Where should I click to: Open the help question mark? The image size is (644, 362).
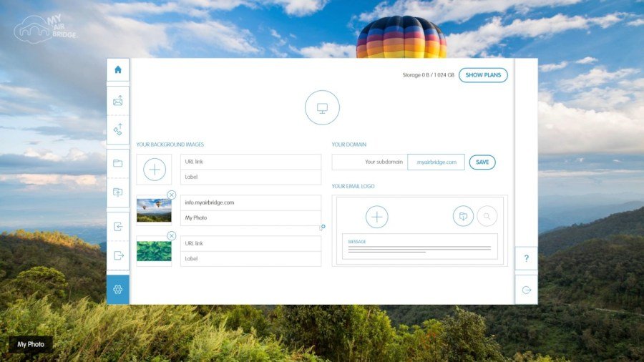(x=526, y=258)
